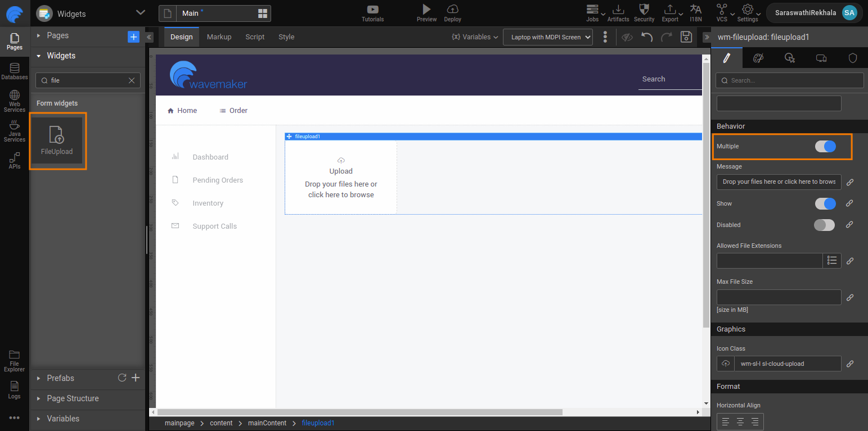The height and width of the screenshot is (431, 868).
Task: Click mainContent in the breadcrumb
Action: click(x=267, y=423)
